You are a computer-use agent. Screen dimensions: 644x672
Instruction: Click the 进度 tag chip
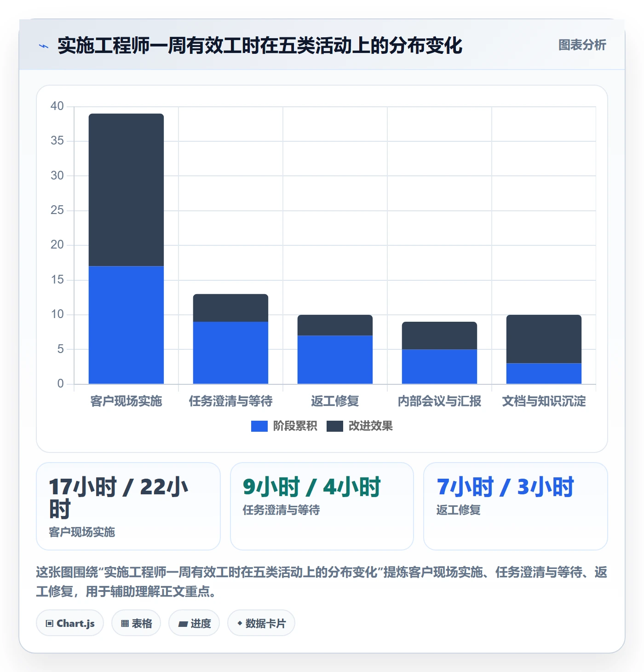pos(194,623)
